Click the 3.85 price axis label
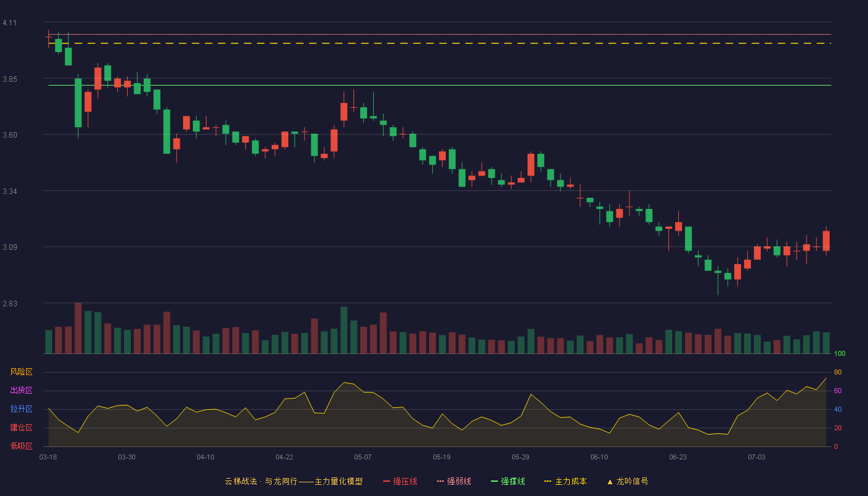 pos(9,79)
